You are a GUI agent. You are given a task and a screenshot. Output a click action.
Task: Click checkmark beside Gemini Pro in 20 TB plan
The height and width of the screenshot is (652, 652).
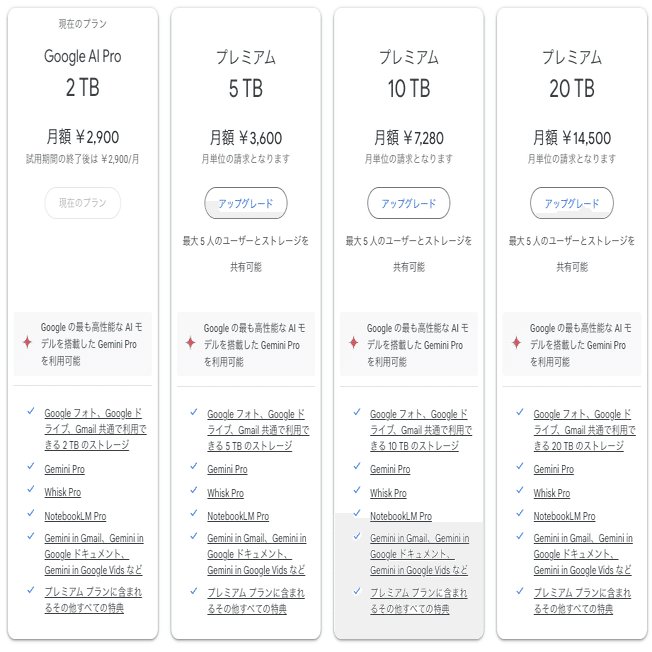pos(520,466)
